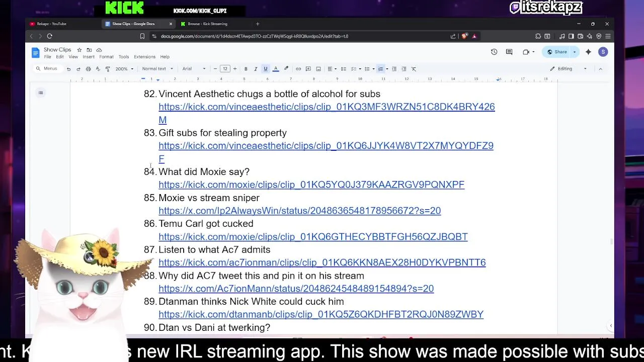This screenshot has height=362, width=644.
Task: Open the View menu
Action: point(73,57)
